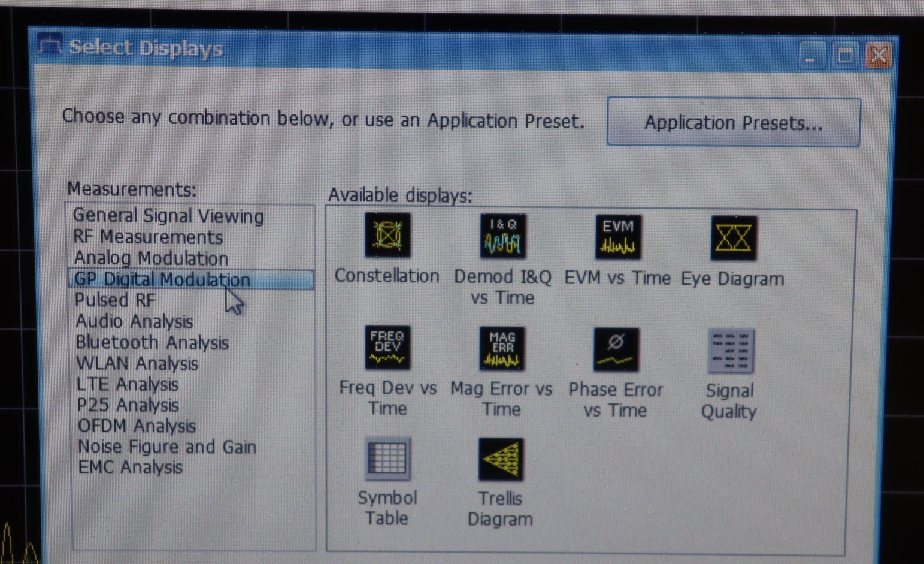Select the Trellis Diagram display icon
924x564 pixels.
pyautogui.click(x=501, y=460)
